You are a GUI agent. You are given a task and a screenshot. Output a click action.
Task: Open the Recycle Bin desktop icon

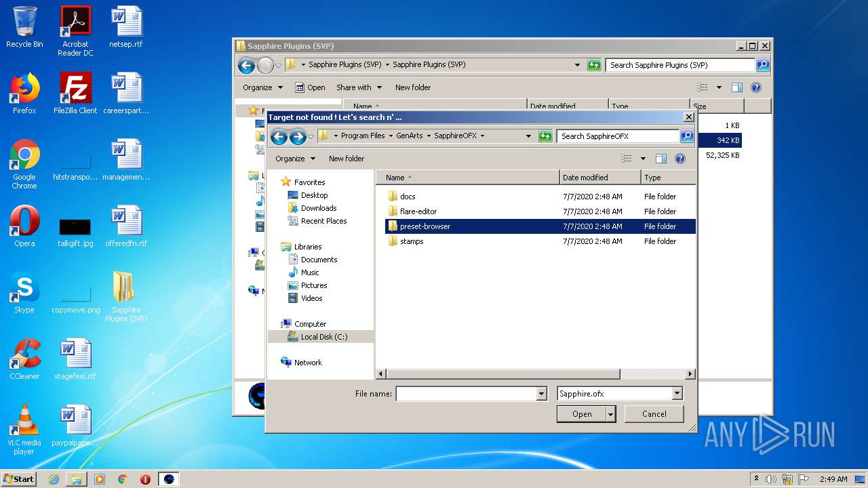point(24,27)
